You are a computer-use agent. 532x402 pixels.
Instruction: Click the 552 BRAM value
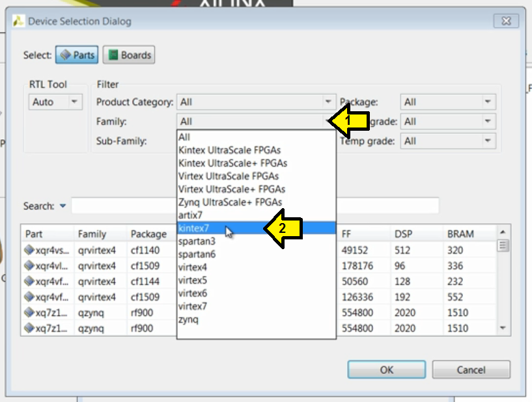tap(455, 297)
